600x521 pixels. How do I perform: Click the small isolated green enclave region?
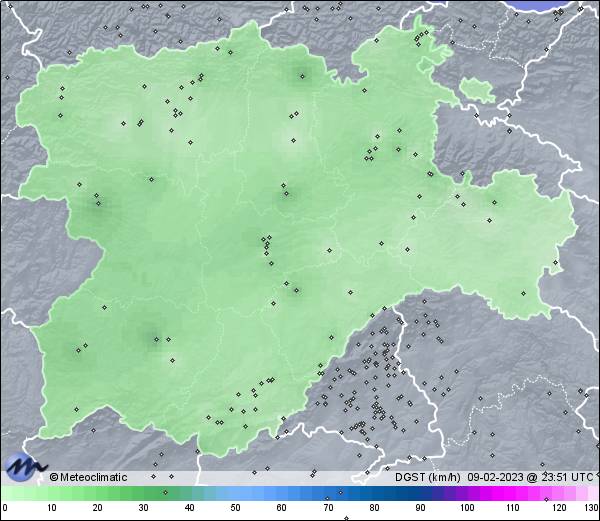click(x=477, y=90)
